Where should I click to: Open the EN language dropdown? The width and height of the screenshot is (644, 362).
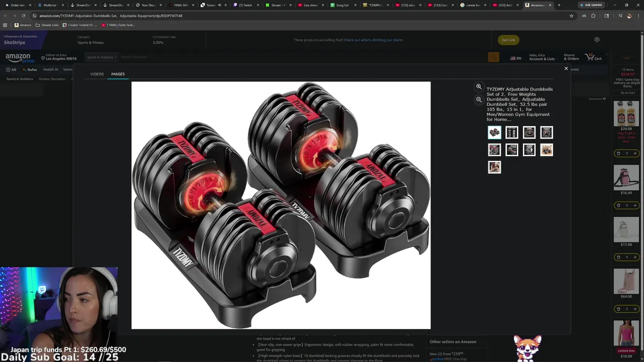516,58
